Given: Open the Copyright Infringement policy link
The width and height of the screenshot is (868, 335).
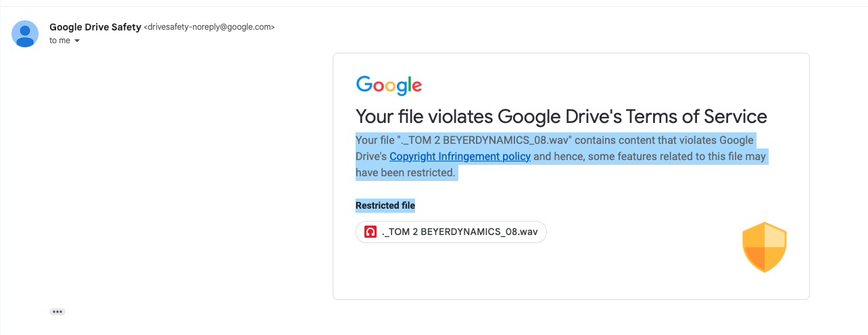Looking at the screenshot, I should (460, 157).
